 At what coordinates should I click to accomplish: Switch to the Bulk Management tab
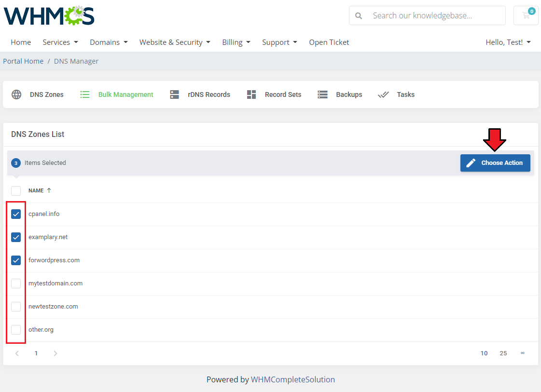(x=117, y=95)
